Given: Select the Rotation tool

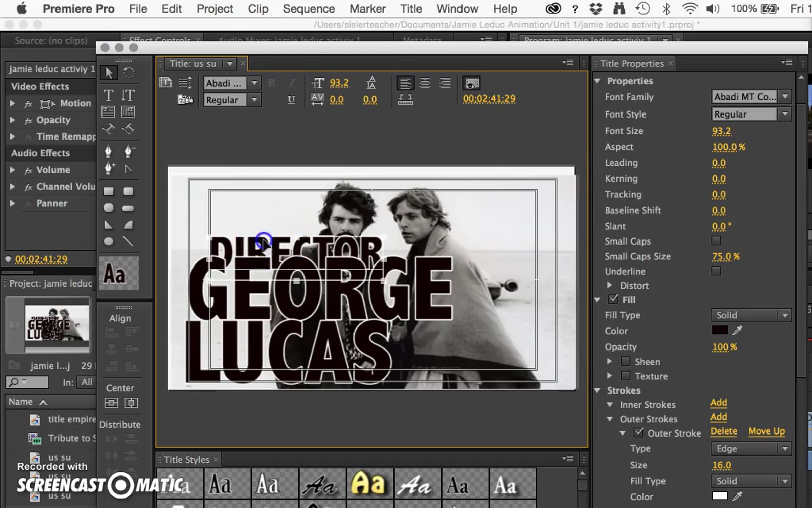Looking at the screenshot, I should click(129, 72).
